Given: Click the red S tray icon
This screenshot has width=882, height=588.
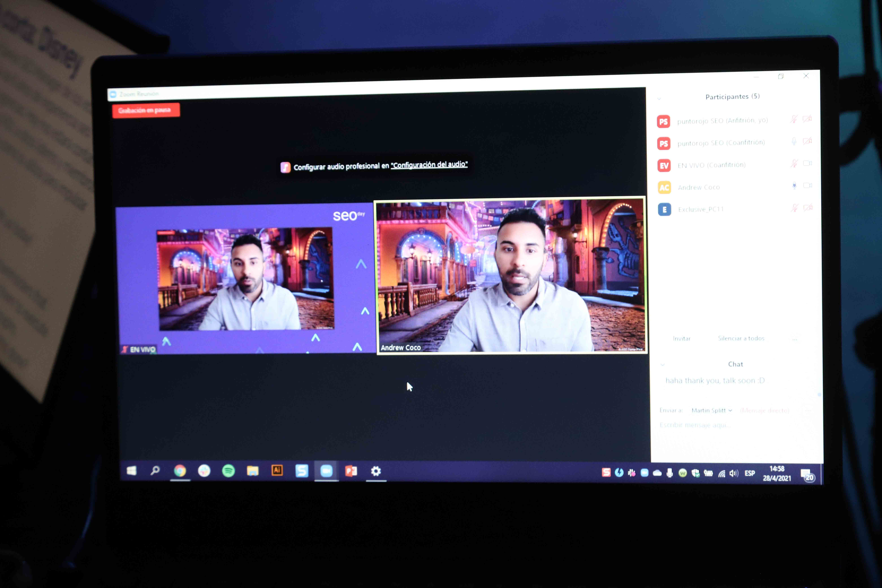Looking at the screenshot, I should (x=606, y=473).
